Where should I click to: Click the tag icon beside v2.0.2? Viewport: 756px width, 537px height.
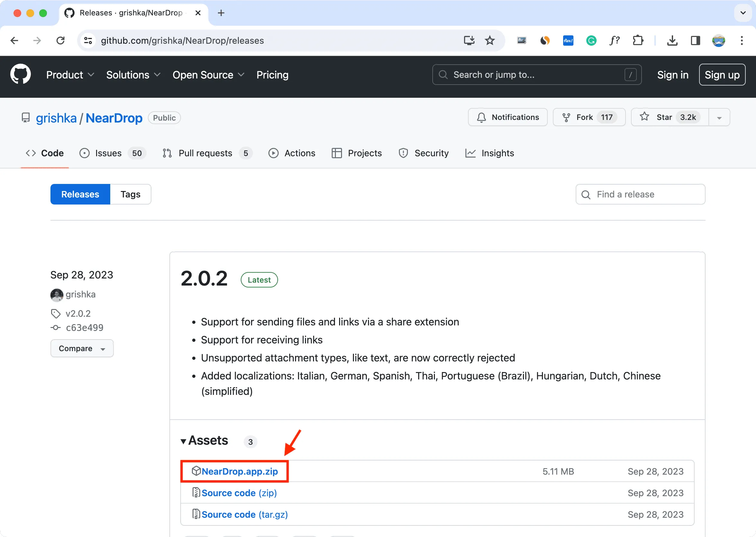[56, 313]
